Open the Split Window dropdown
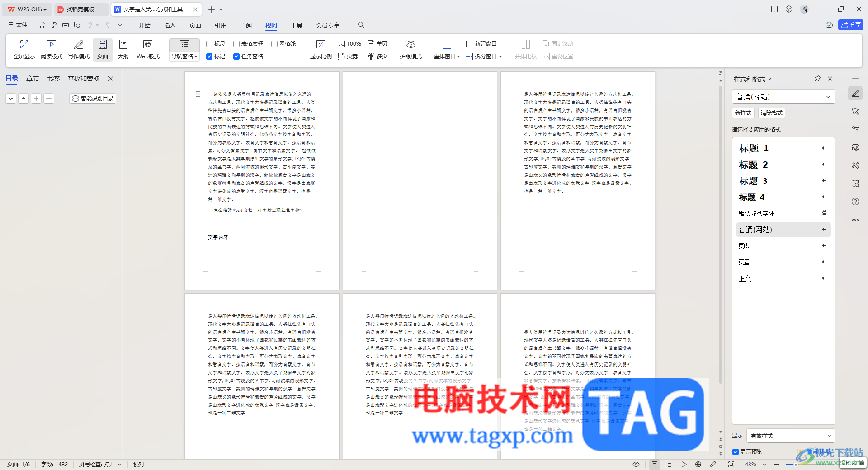868x470 pixels. click(x=485, y=56)
